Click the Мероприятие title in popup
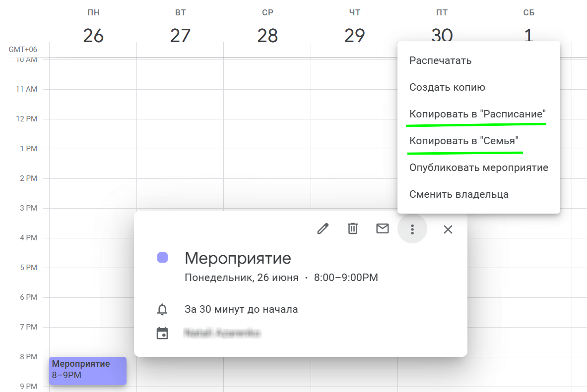 click(x=238, y=258)
